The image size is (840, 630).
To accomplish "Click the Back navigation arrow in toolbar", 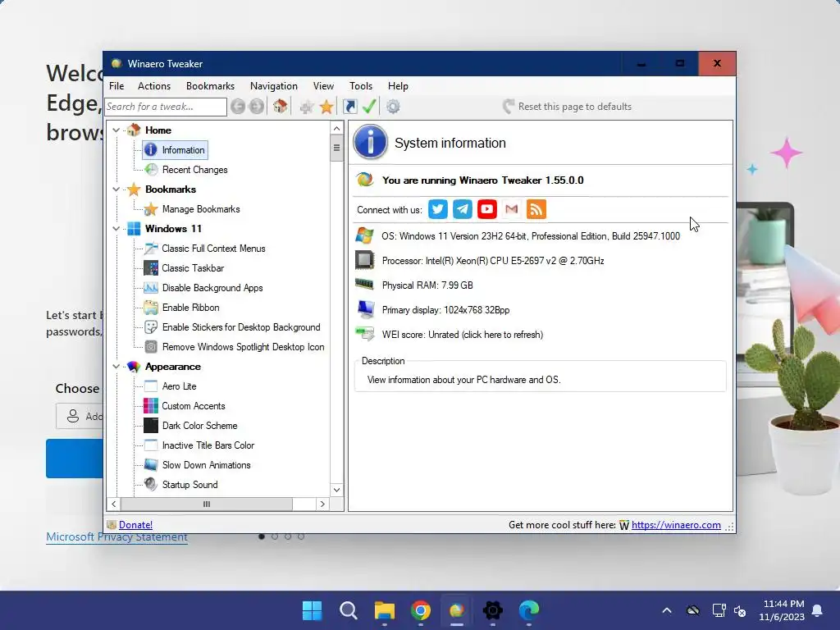I will tap(238, 107).
